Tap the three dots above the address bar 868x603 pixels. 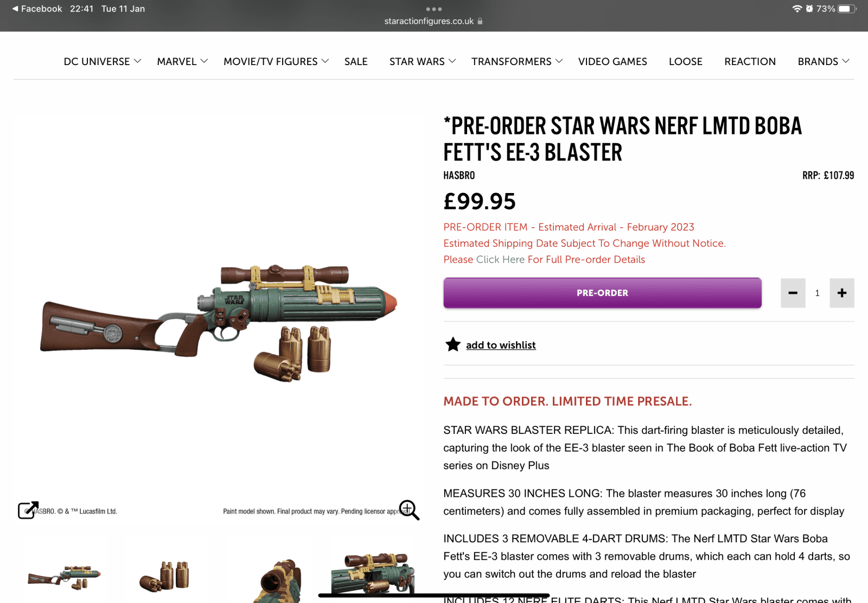tap(433, 9)
